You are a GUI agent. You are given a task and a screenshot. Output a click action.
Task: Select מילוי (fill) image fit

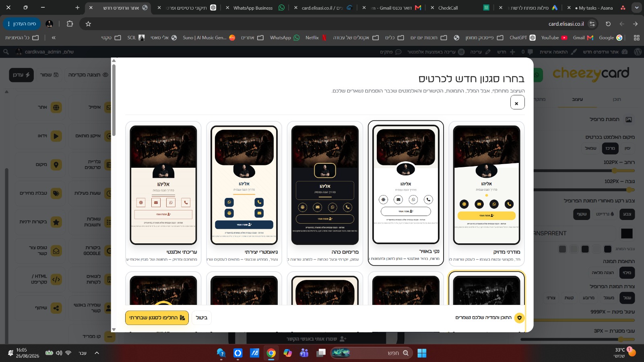click(x=627, y=273)
